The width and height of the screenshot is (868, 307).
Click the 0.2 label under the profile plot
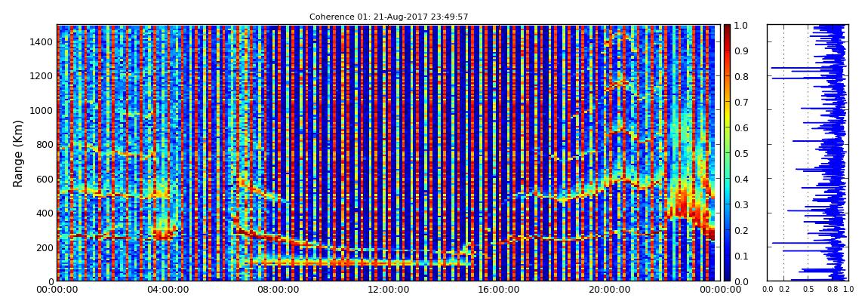[x=784, y=290]
